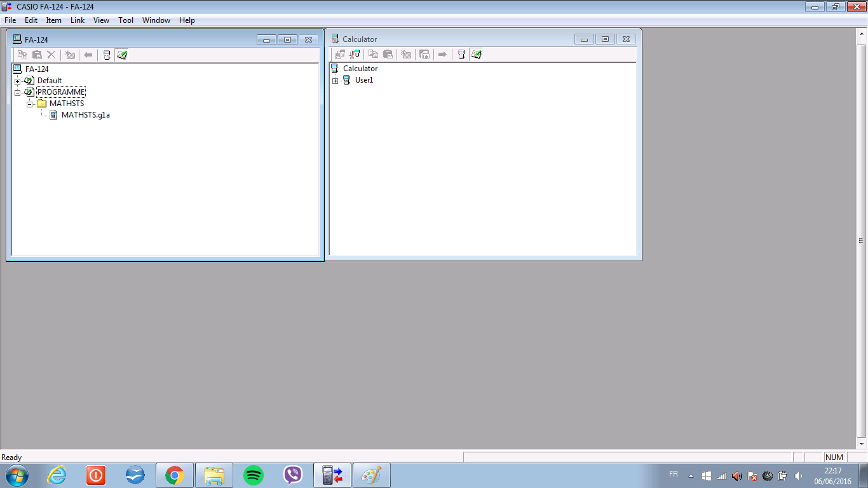Click the Ready text in the status bar
868x488 pixels.
click(x=11, y=457)
